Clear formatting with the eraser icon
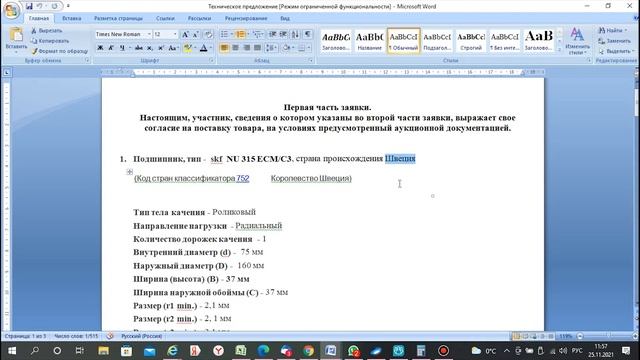The image size is (640, 360). [x=208, y=35]
